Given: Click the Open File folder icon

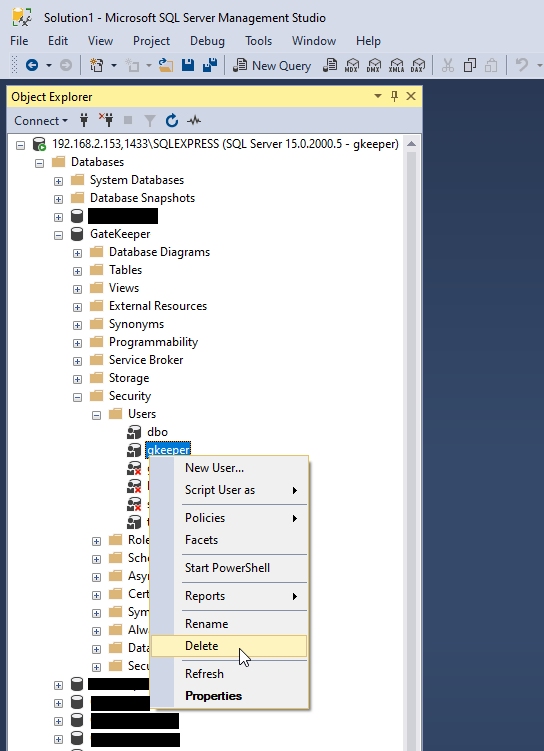Looking at the screenshot, I should point(166,65).
